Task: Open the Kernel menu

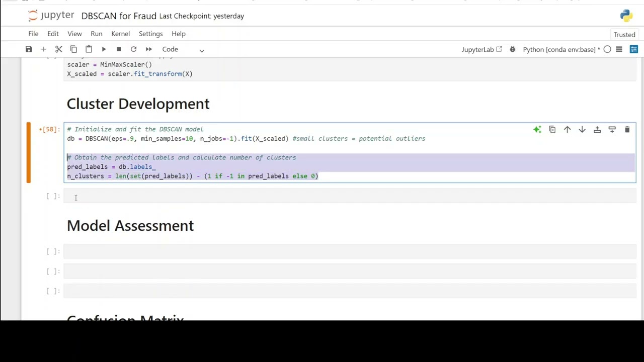Action: [120, 34]
